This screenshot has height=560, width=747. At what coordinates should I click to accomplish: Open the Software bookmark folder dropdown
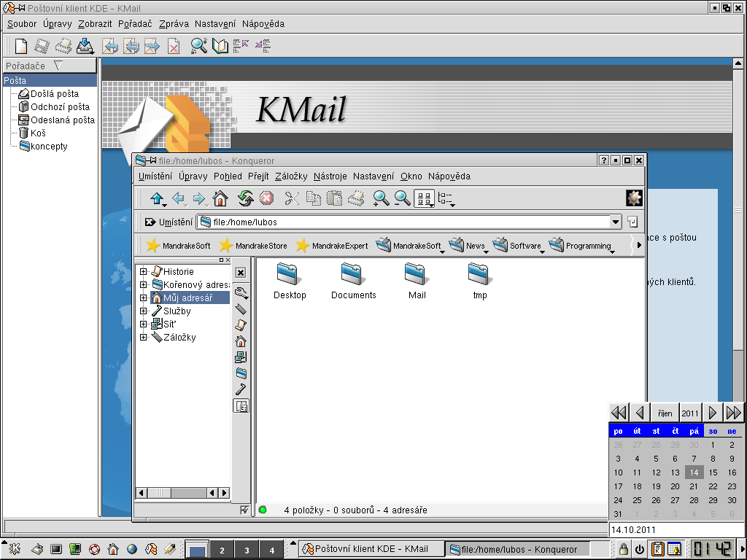519,246
